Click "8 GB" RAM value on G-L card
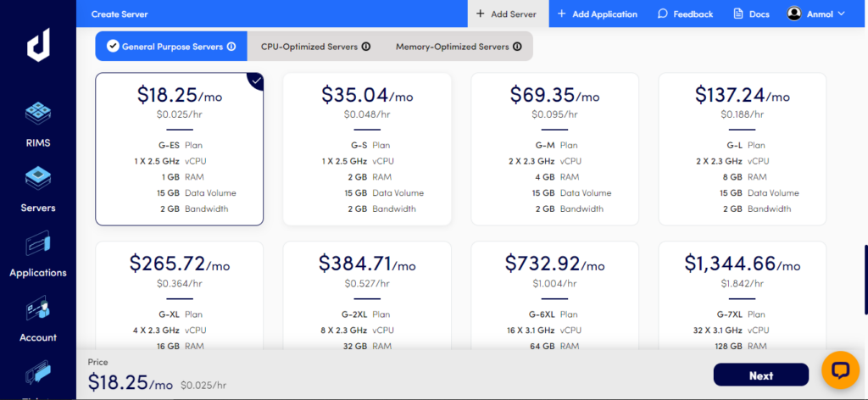The image size is (868, 400). tap(732, 177)
